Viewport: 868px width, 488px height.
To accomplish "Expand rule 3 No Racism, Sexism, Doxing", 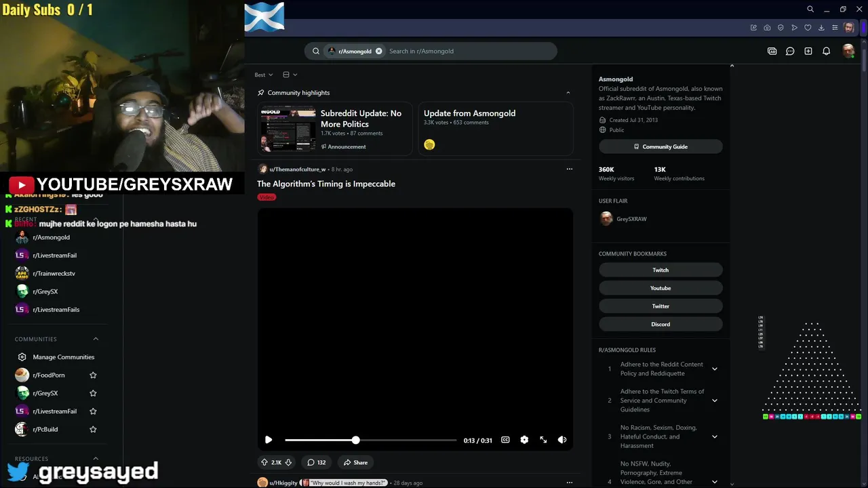I will coord(715,436).
